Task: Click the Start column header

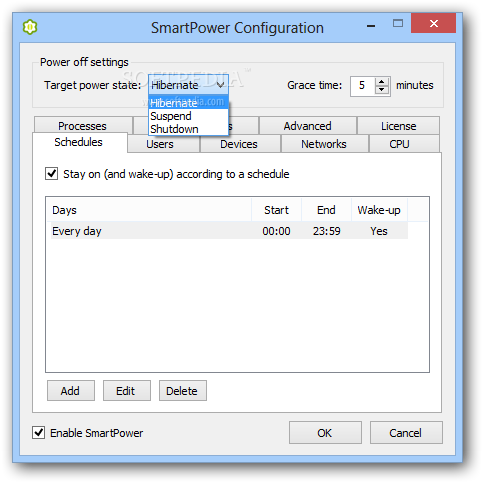Action: [x=276, y=210]
